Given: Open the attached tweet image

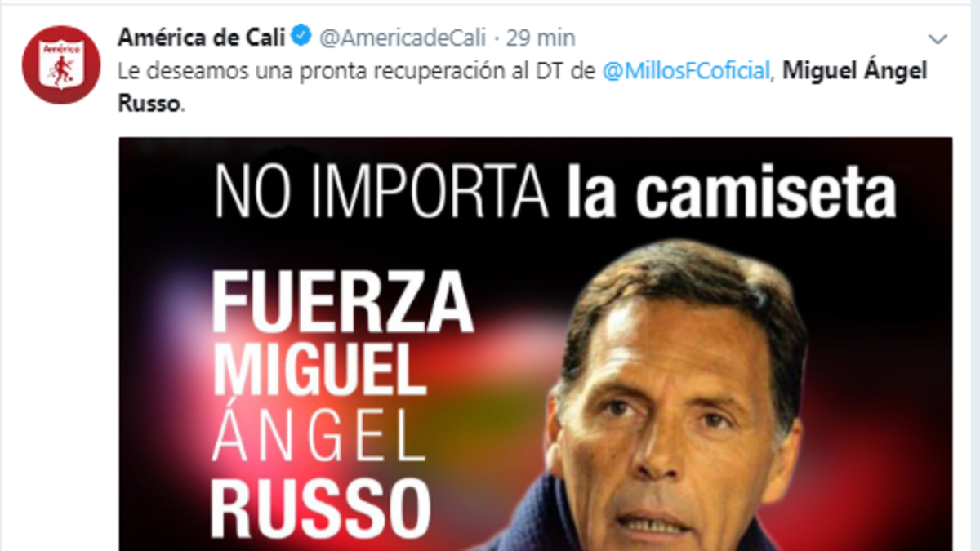Looking at the screenshot, I should [x=535, y=344].
